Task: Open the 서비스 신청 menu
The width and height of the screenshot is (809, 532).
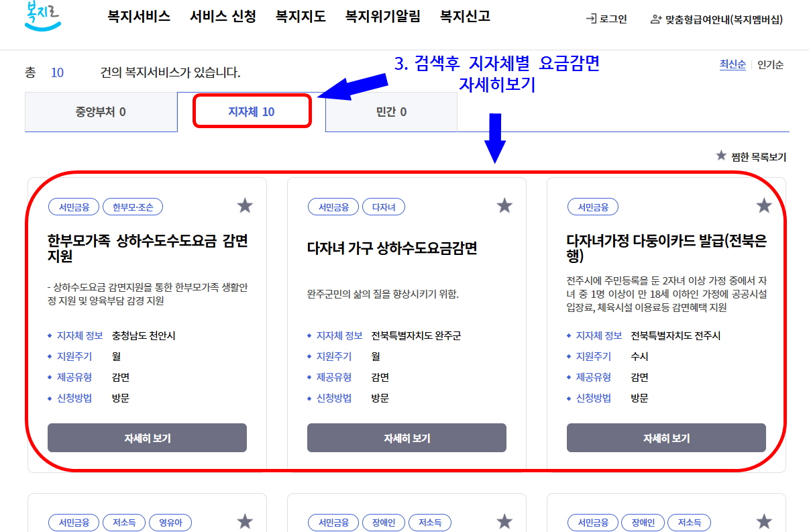Action: coord(223,17)
